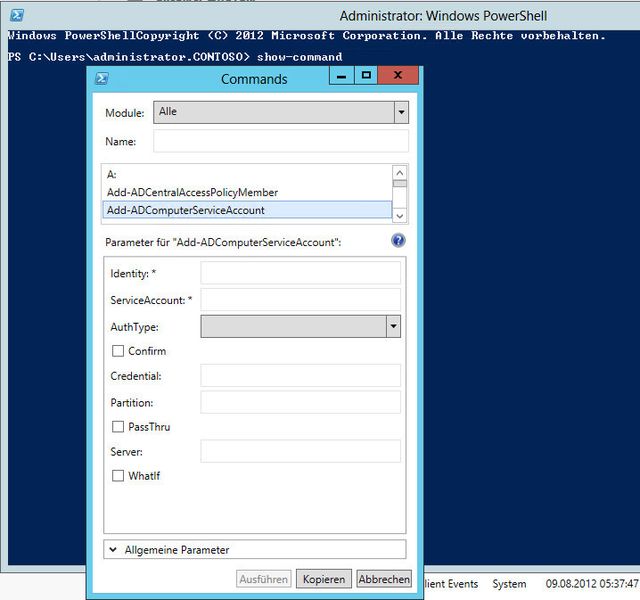Image resolution: width=640 pixels, height=600 pixels.
Task: Click the Abbrechen button
Action: click(x=384, y=579)
